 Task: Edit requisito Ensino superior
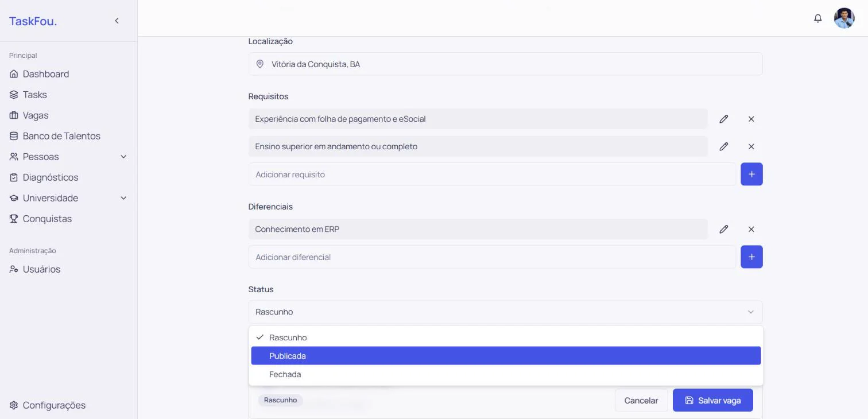coord(724,146)
